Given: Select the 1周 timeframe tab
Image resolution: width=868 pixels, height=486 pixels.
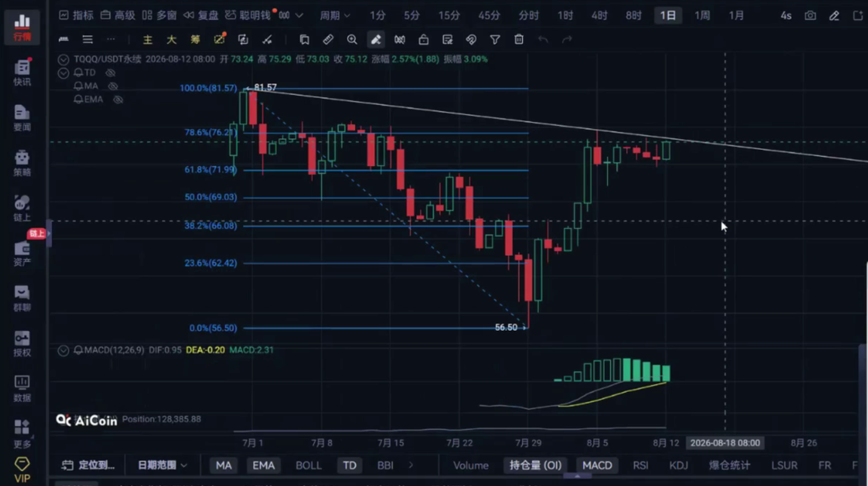Looking at the screenshot, I should coord(702,15).
